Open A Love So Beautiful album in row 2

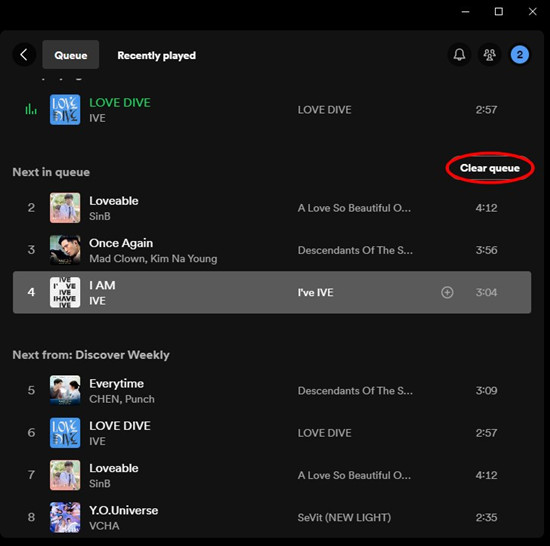pos(354,208)
